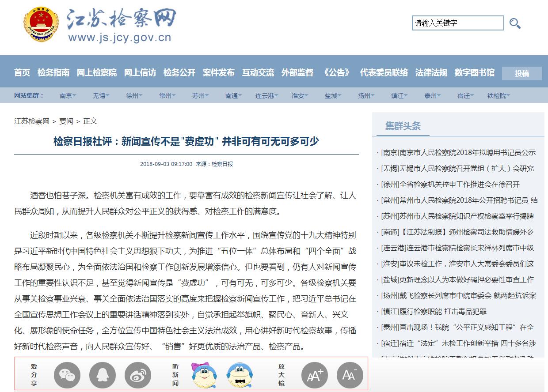The height and width of the screenshot is (392, 548).
Task: Expand the 徐州 site dropdown
Action: (134, 95)
